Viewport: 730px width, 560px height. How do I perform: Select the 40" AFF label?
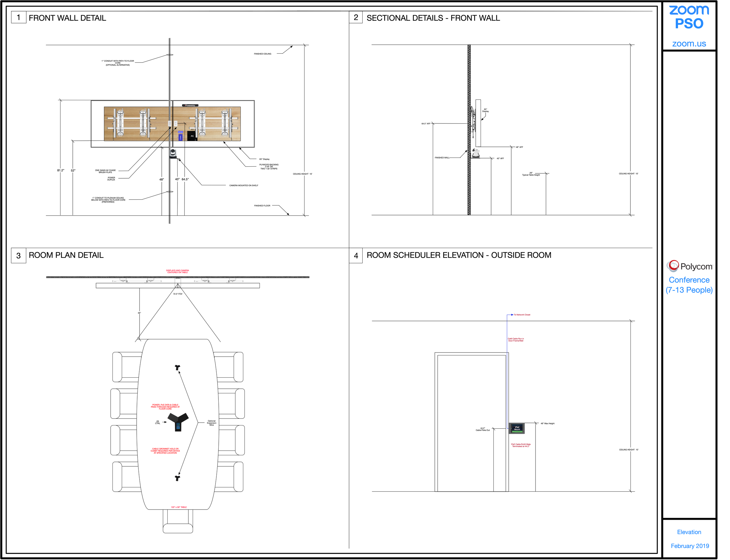[x=500, y=158]
